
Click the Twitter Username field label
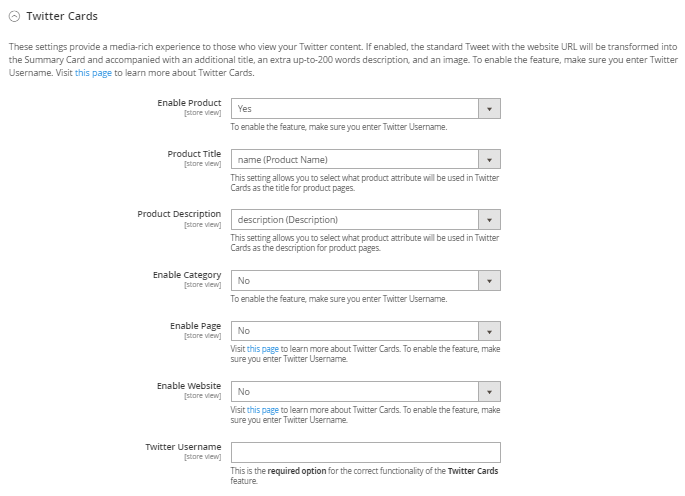(184, 447)
